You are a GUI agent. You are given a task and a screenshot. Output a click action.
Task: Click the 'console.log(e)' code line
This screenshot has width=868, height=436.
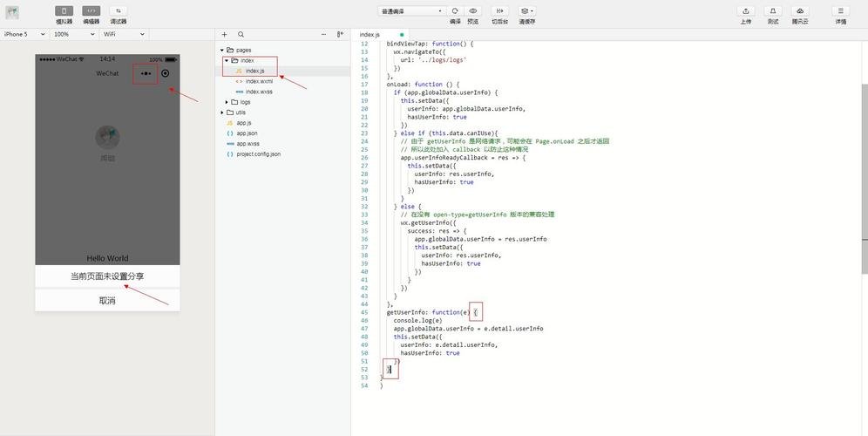pos(418,321)
